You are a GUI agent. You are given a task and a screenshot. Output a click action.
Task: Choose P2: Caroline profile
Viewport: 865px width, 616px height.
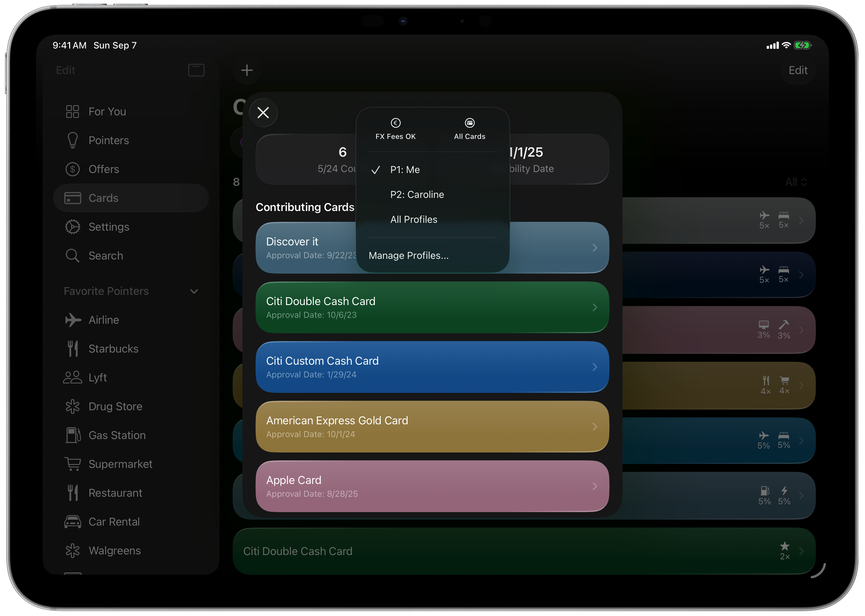pyautogui.click(x=417, y=195)
